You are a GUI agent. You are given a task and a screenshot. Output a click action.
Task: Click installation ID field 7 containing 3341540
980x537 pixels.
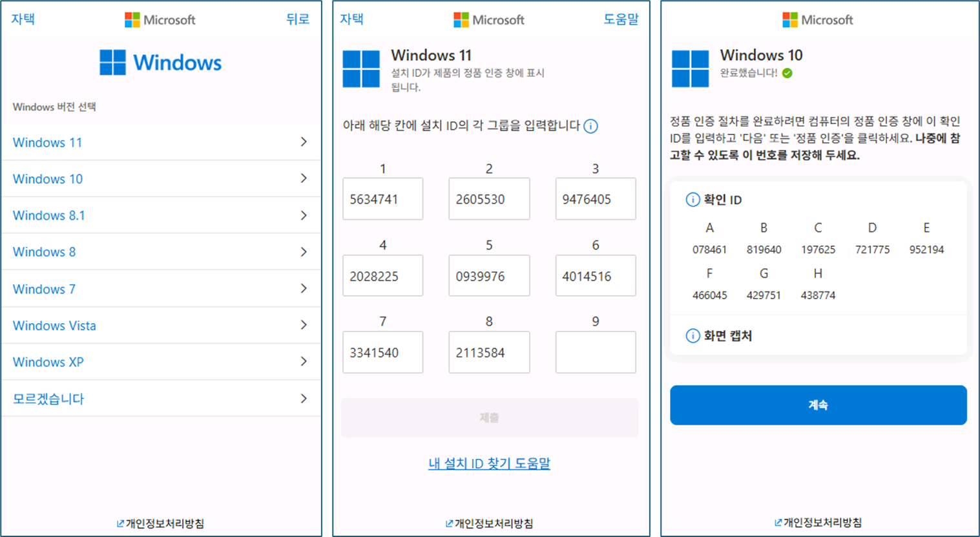point(382,352)
